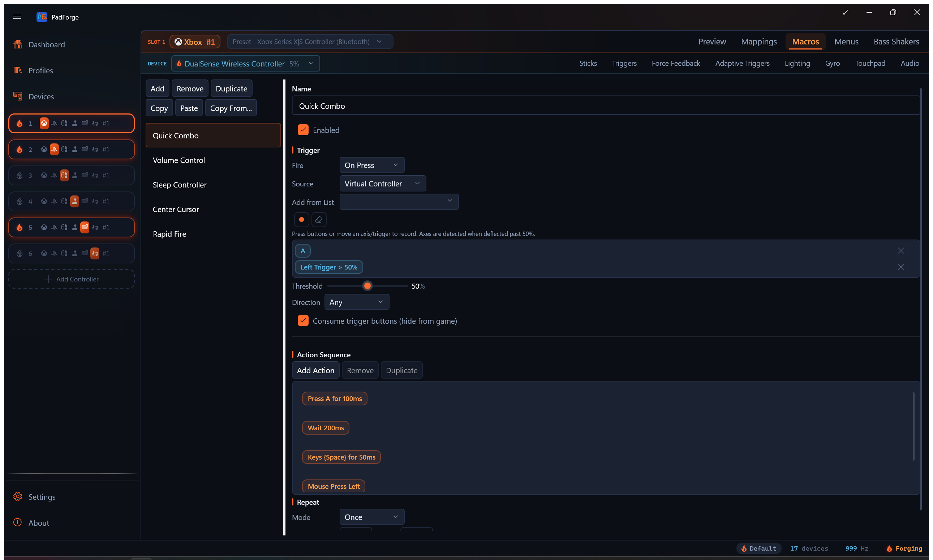The width and height of the screenshot is (933, 560).
Task: Select keyboard-mouse type for slot 3
Action: [85, 176]
